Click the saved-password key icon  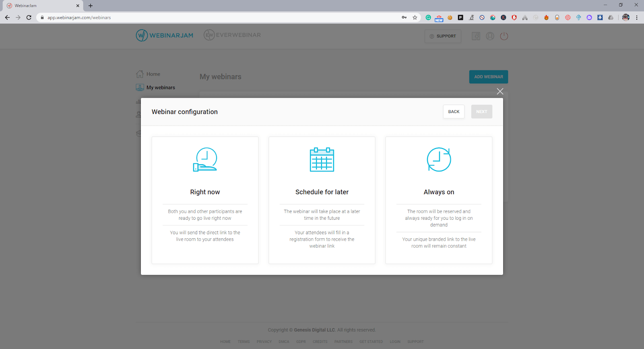(404, 17)
